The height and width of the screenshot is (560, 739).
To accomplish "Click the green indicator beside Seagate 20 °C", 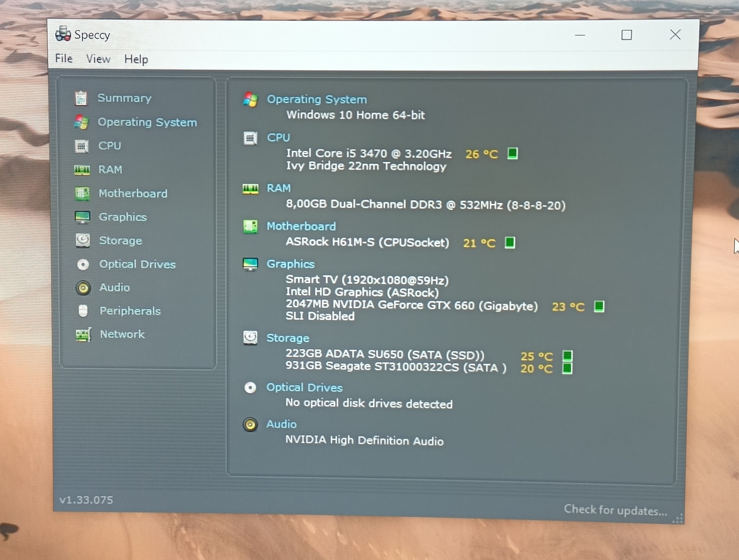I will pyautogui.click(x=567, y=368).
